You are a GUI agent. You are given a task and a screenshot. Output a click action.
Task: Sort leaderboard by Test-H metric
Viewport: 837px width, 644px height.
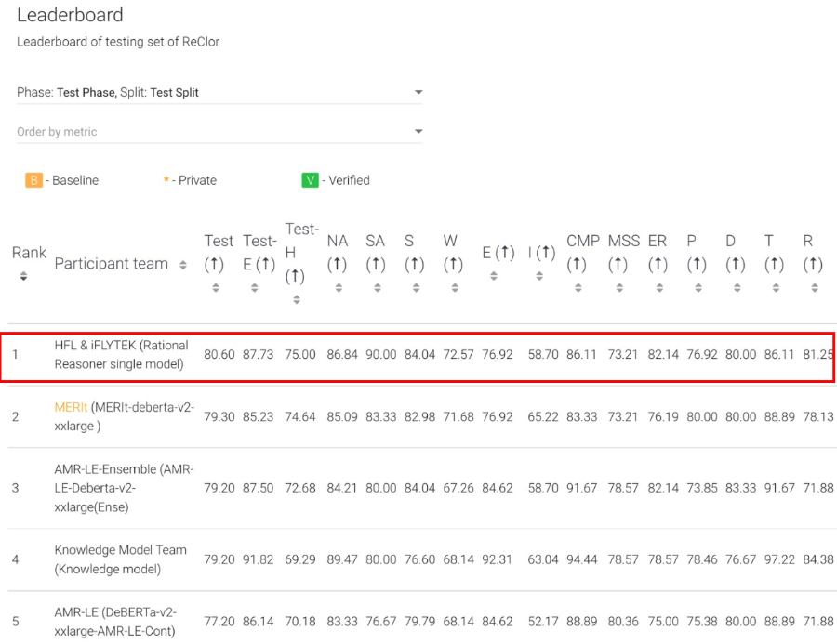(297, 299)
